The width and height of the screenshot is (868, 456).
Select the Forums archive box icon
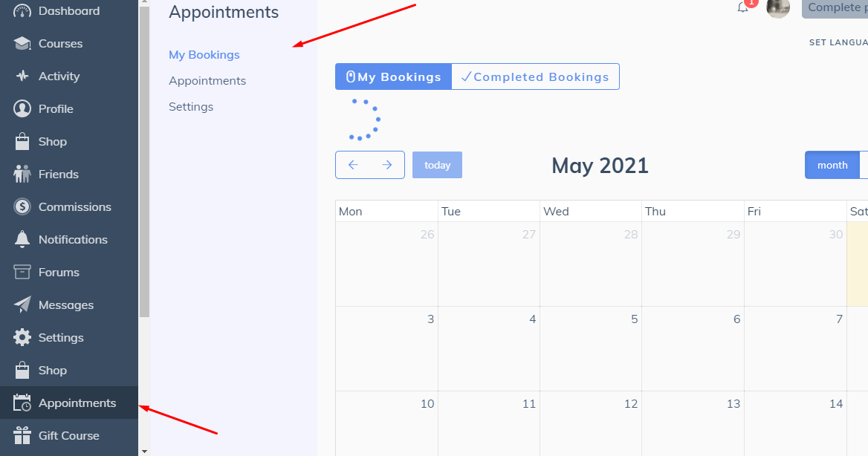point(22,272)
